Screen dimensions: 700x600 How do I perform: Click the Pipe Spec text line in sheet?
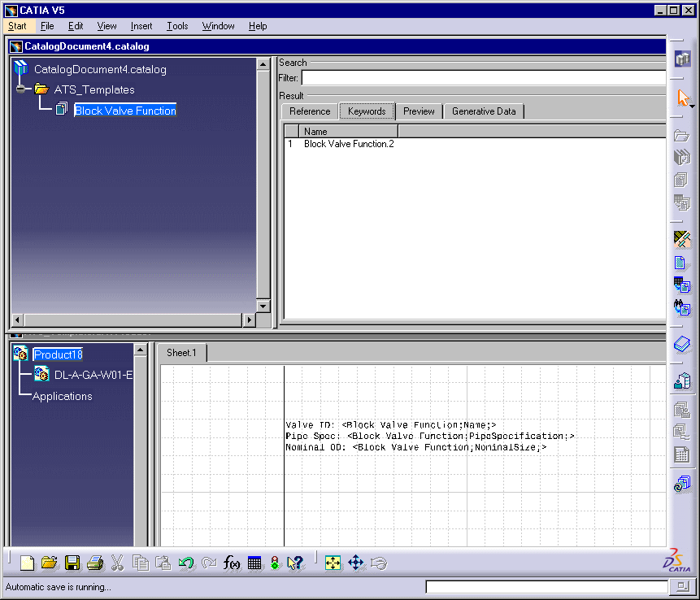click(430, 436)
